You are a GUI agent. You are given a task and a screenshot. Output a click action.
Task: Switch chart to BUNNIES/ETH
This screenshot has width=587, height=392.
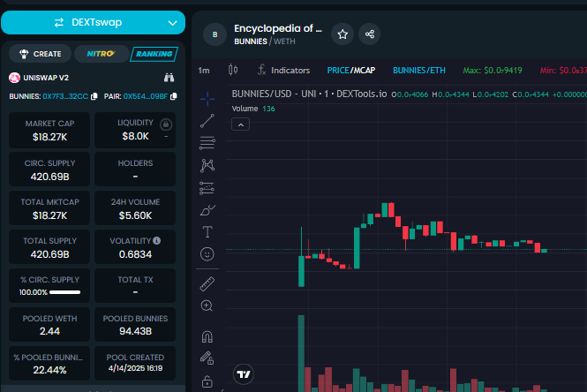[x=419, y=71]
